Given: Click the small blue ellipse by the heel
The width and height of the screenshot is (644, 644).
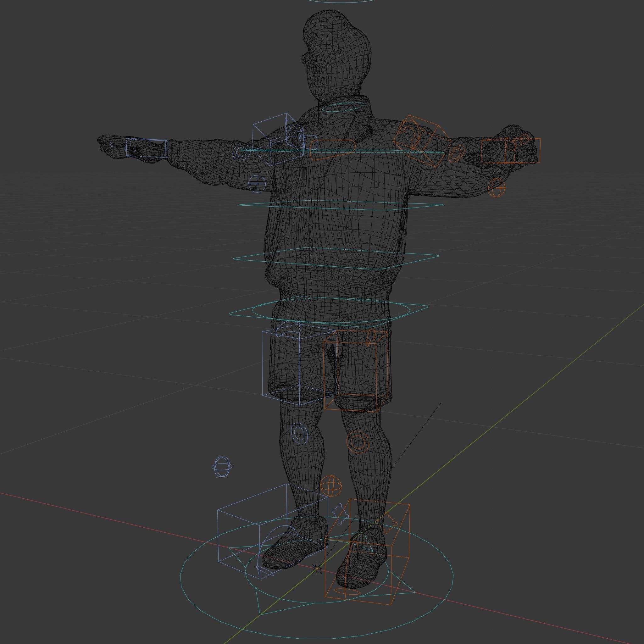Looking at the screenshot, I should point(266,571).
